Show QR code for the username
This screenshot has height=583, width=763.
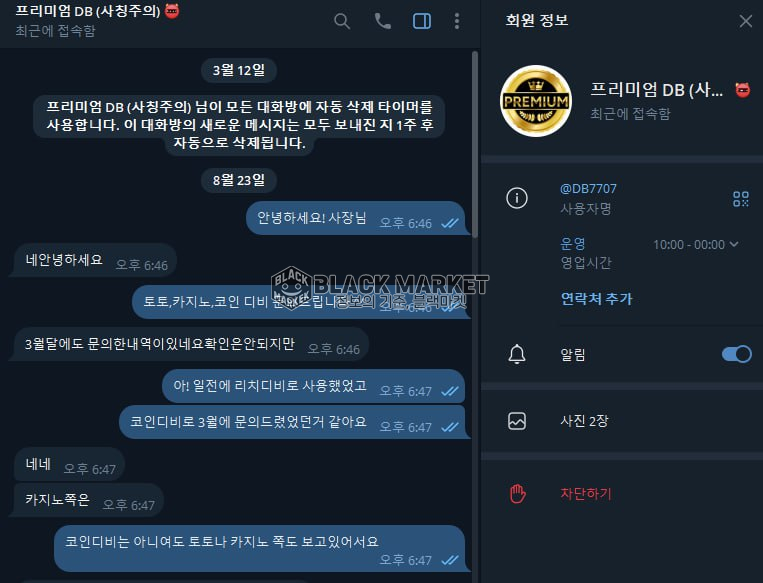(x=741, y=199)
